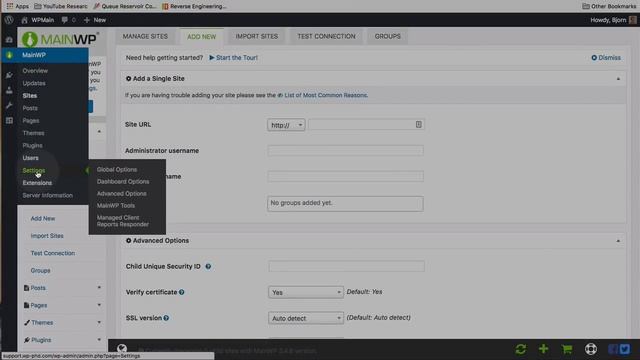This screenshot has height=360, width=640.
Task: Dismiss the getting started notice
Action: (x=606, y=58)
